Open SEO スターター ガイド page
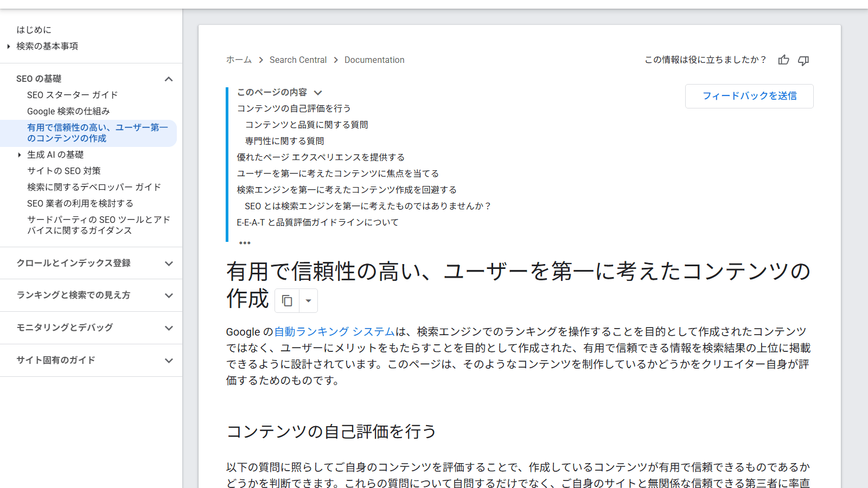This screenshot has width=868, height=488. tap(73, 95)
